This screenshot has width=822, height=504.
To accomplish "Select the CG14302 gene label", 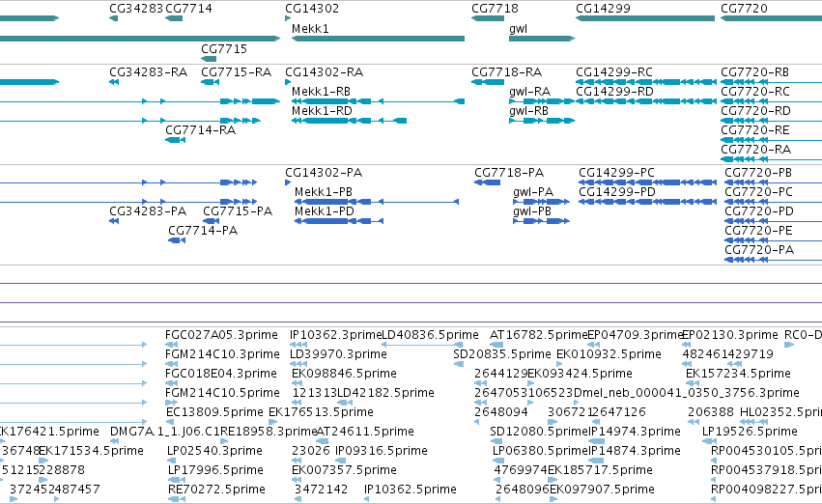I will click(x=312, y=9).
